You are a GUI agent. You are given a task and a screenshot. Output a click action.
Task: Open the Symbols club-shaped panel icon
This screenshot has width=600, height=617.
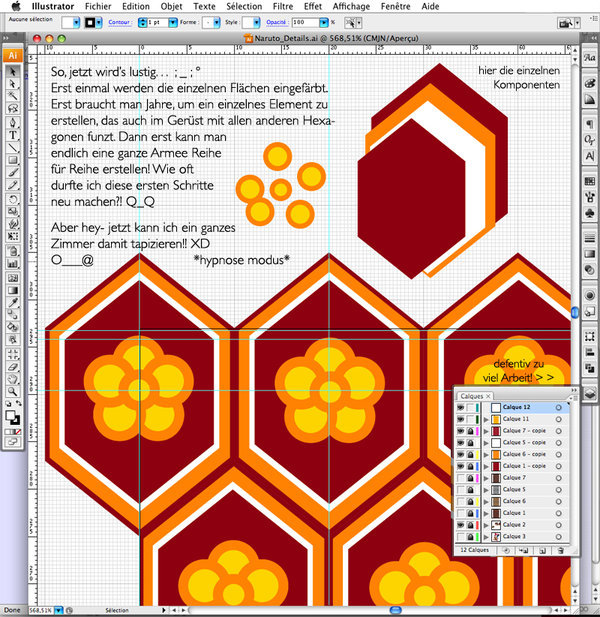click(589, 213)
